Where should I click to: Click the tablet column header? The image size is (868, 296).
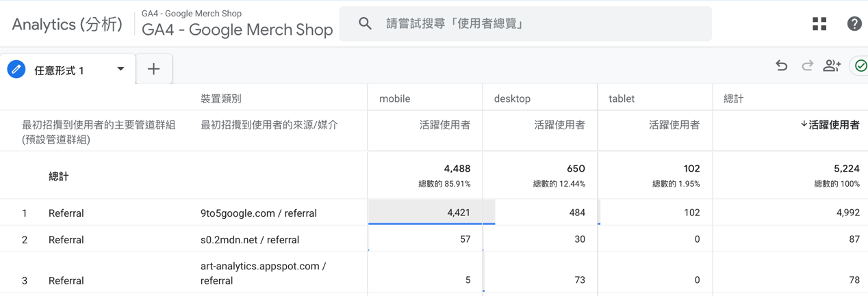pos(622,98)
